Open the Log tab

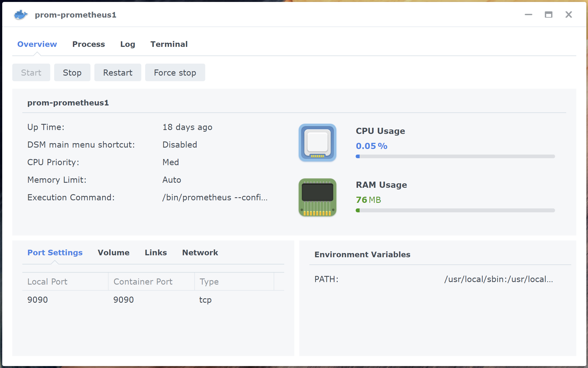point(128,44)
